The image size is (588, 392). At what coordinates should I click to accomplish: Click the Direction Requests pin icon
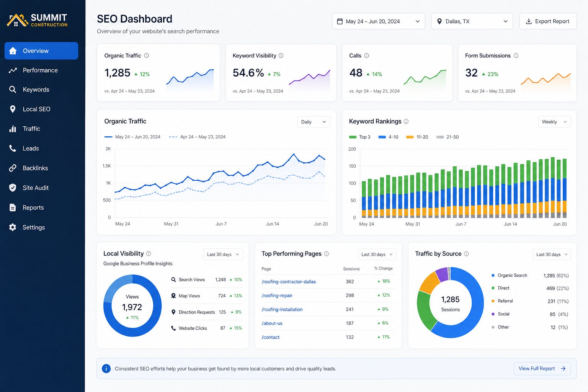tap(173, 312)
